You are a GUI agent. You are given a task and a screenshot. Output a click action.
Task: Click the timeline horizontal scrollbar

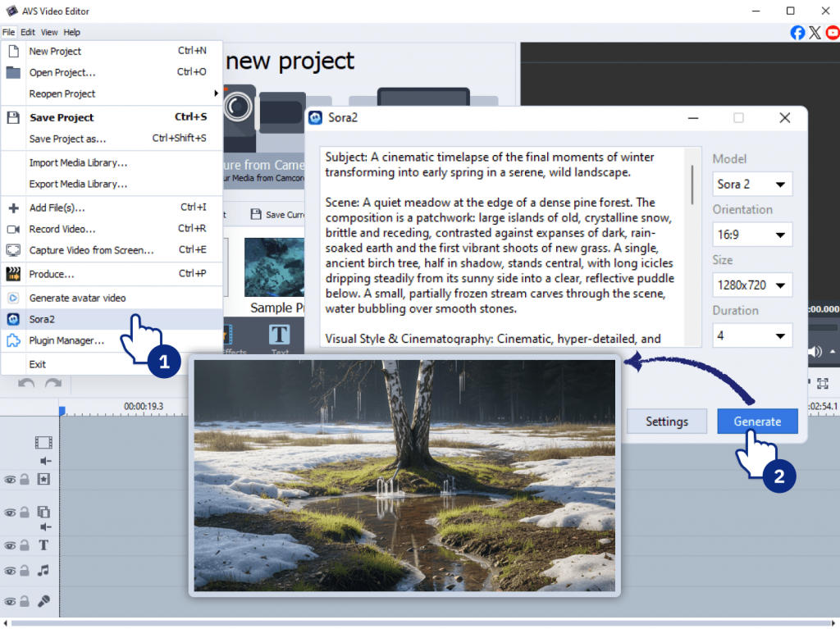419,622
